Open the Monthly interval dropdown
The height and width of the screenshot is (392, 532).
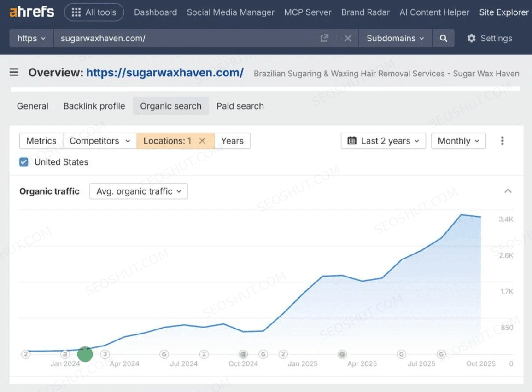[458, 141]
